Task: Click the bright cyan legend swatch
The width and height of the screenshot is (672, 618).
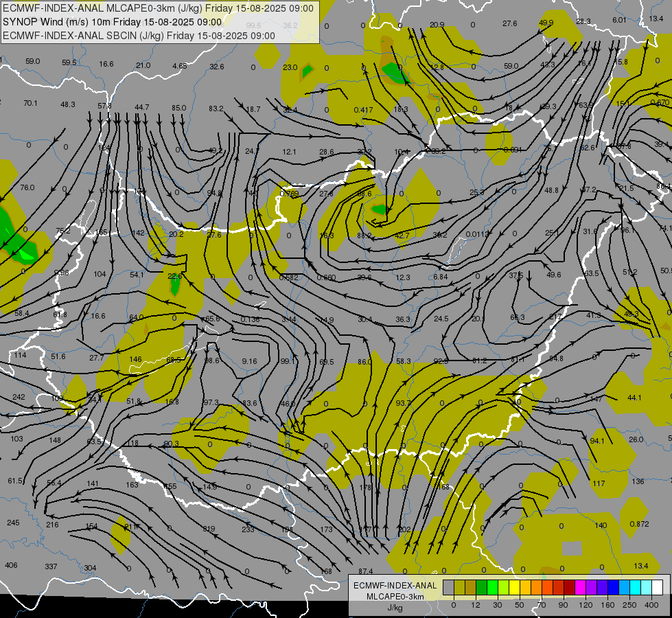Action: point(635,588)
